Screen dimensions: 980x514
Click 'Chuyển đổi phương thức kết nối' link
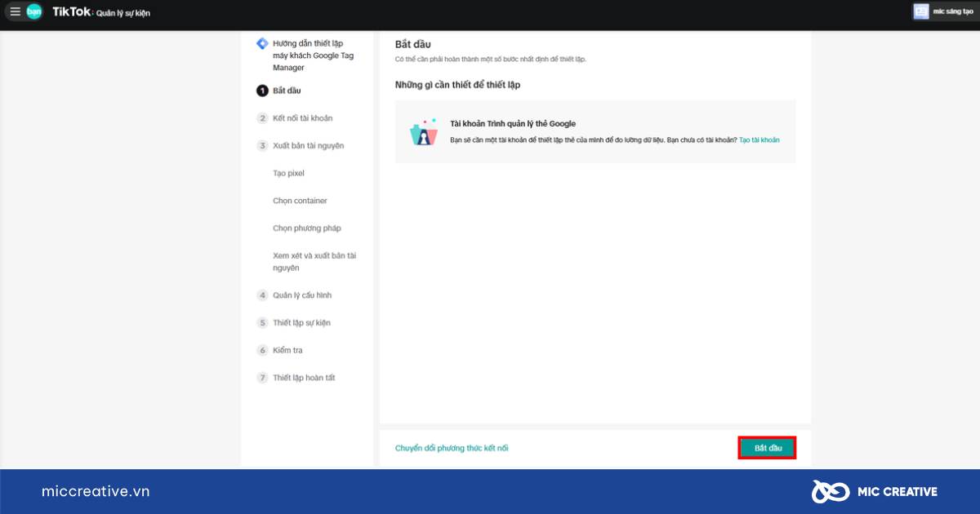tap(452, 448)
